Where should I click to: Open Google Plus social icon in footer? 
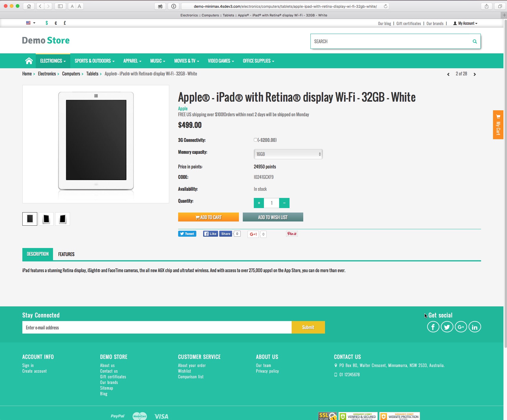pyautogui.click(x=461, y=327)
